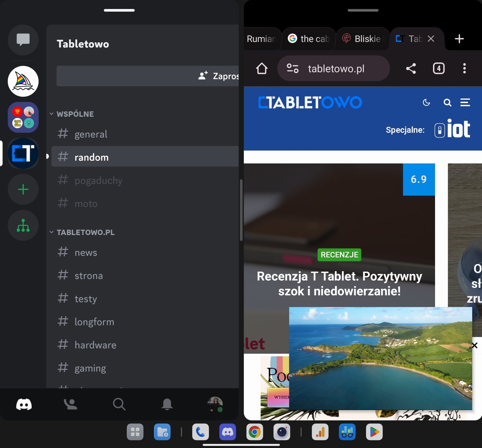The image size is (482, 448).
Task: Open Tabletowo hamburger menu
Action: pyautogui.click(x=465, y=102)
